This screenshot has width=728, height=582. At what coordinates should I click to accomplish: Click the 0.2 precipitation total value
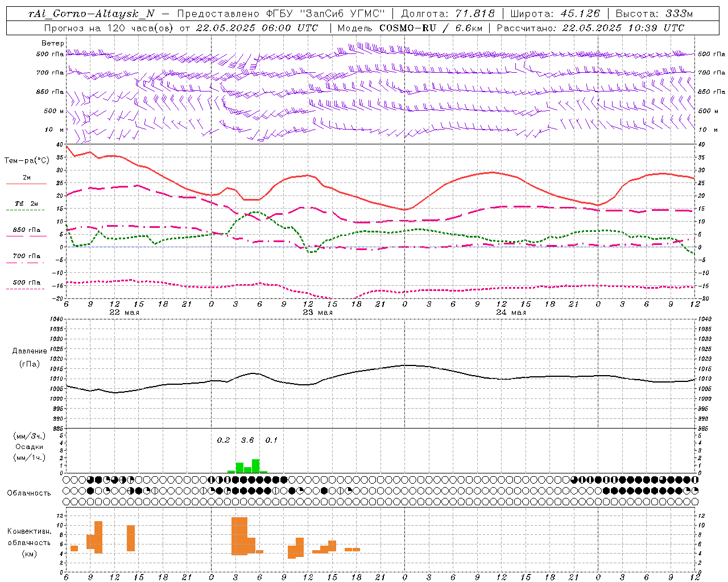[224, 440]
